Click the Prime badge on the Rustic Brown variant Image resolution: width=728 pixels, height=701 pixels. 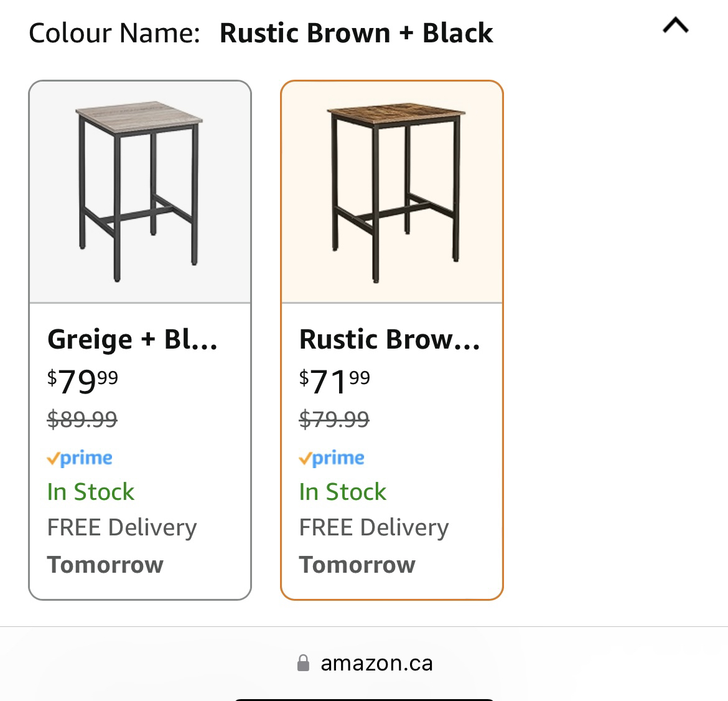[332, 458]
